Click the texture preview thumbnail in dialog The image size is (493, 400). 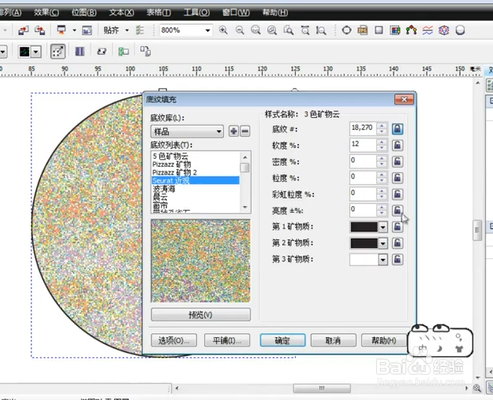click(201, 261)
